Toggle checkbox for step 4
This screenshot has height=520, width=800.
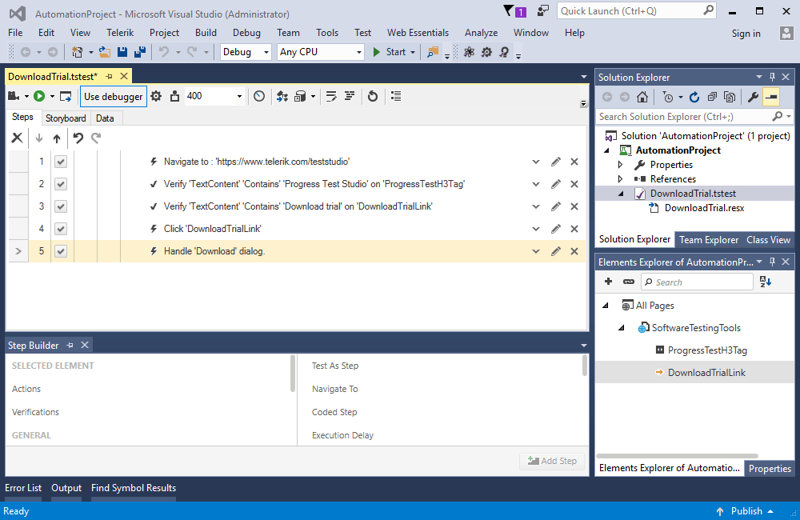(x=61, y=229)
